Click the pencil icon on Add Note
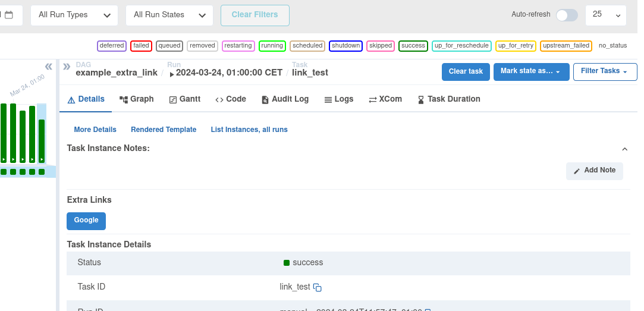The width and height of the screenshot is (644, 311). (x=576, y=171)
